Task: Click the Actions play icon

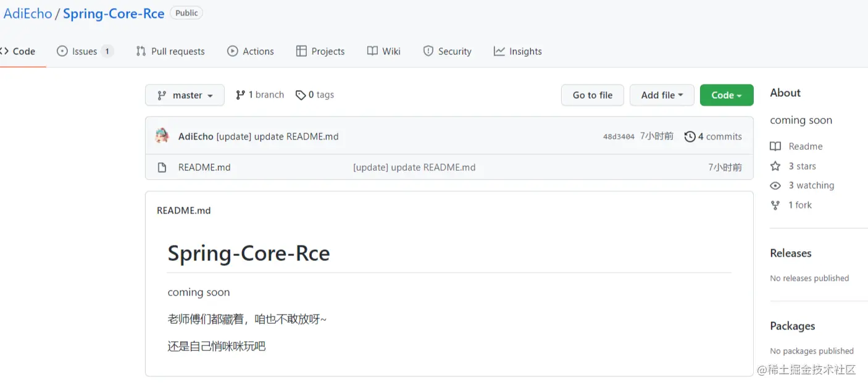Action: [233, 51]
